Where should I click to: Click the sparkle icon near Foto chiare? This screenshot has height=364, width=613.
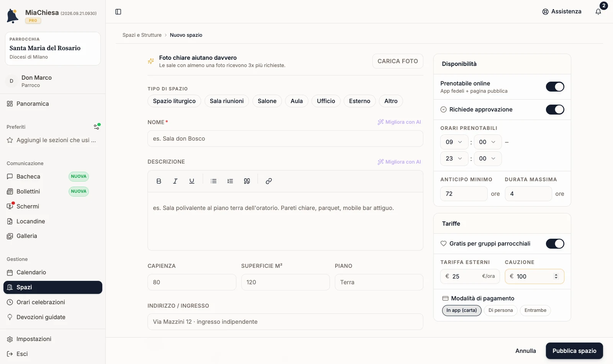(x=151, y=61)
